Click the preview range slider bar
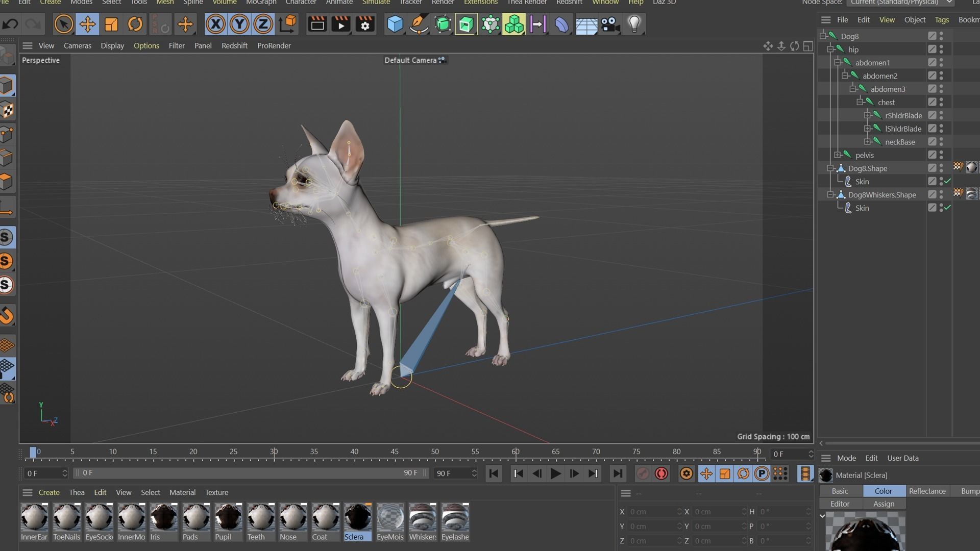The image size is (980, 551). 251,473
